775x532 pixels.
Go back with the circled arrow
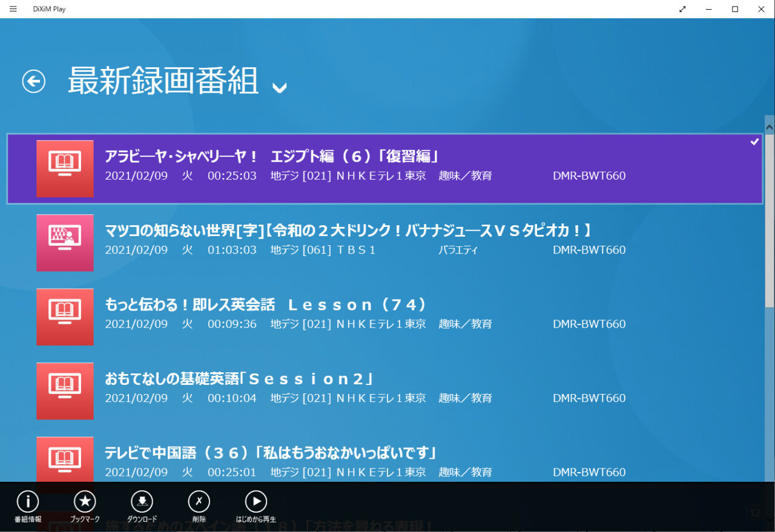pyautogui.click(x=34, y=81)
